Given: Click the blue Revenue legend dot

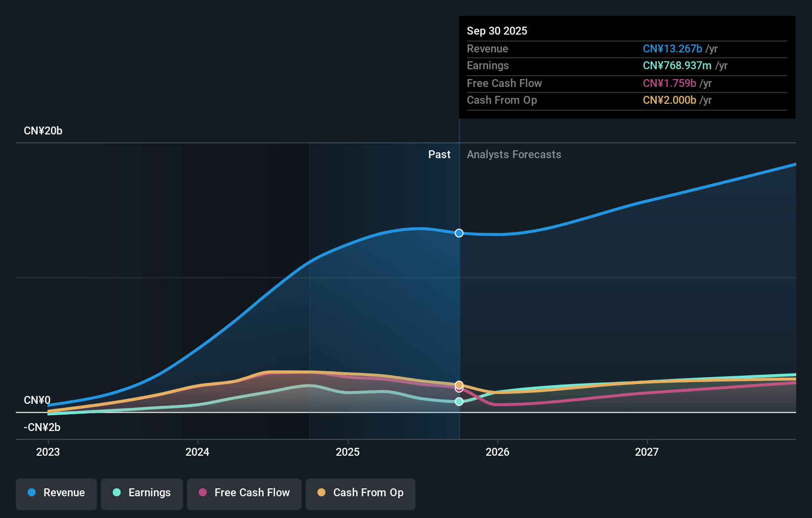Looking at the screenshot, I should (x=32, y=493).
